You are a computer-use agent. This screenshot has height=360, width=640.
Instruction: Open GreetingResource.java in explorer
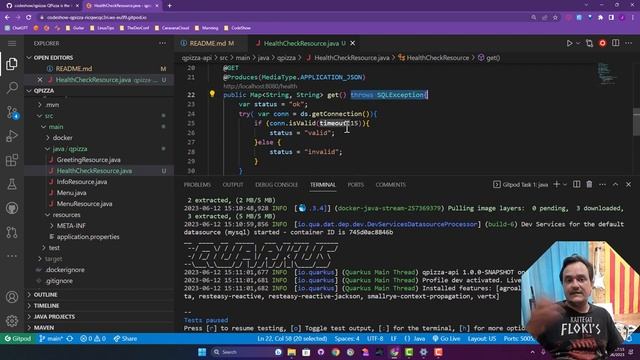(x=88, y=160)
